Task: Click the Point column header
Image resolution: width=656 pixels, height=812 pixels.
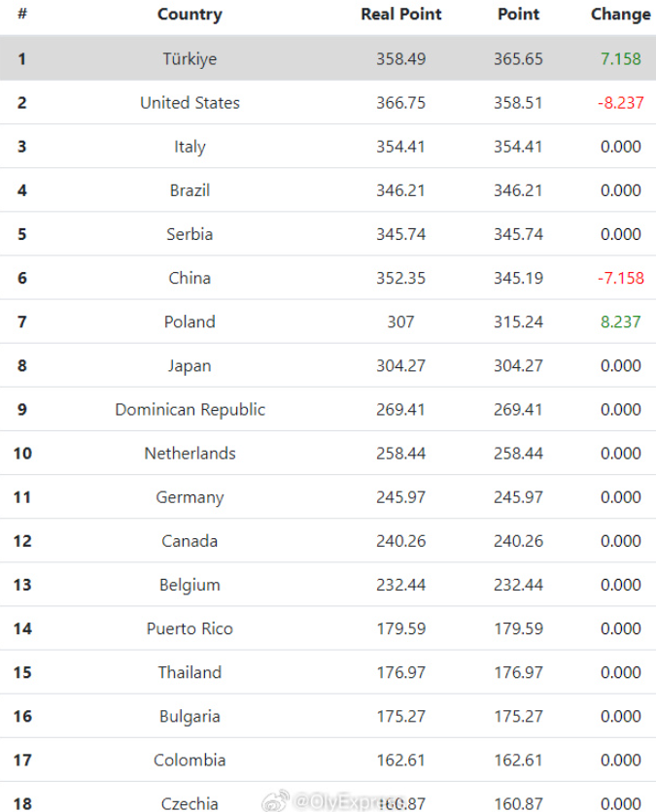Action: click(x=518, y=15)
